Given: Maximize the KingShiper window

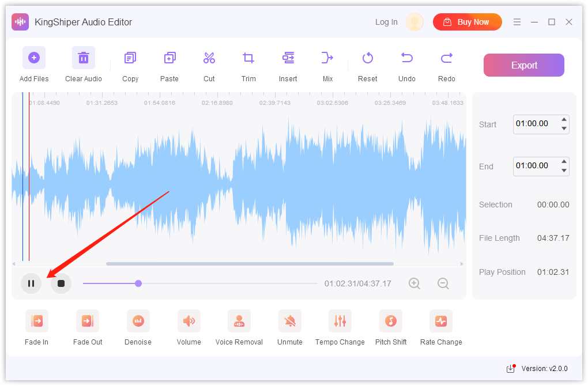Looking at the screenshot, I should coord(552,22).
